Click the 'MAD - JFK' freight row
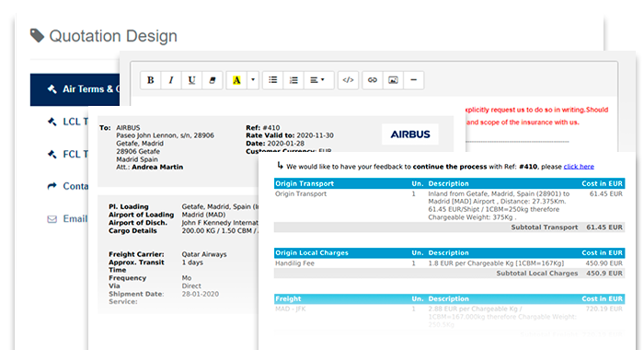Image resolution: width=644 pixels, height=350 pixels. point(291,309)
